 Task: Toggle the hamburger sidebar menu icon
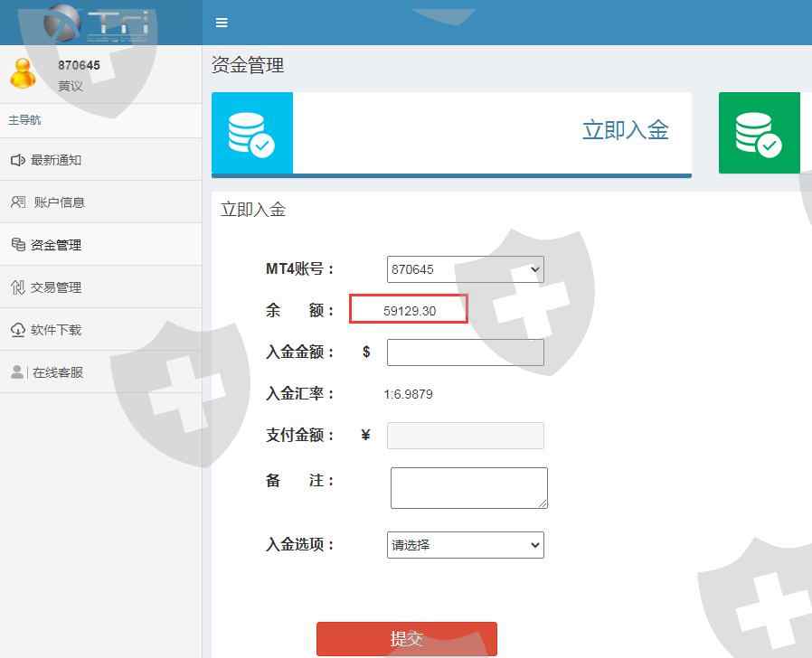(222, 23)
